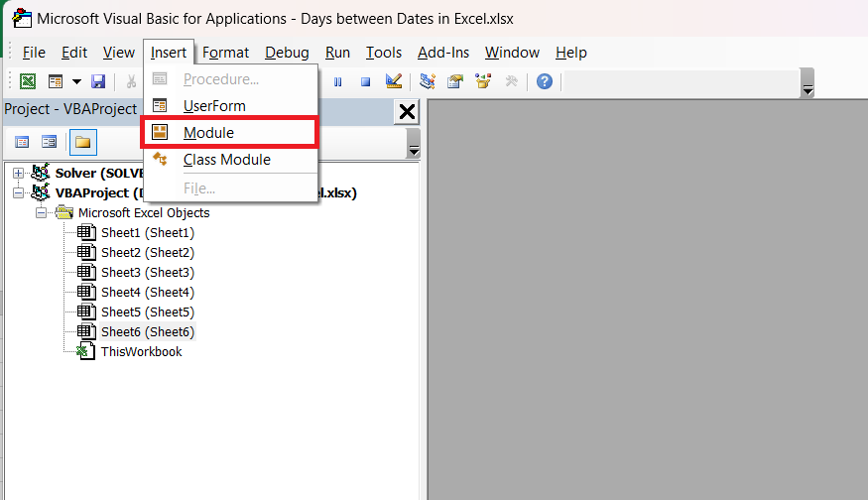Click the Class Module icon in Insert menu
Screen dimensions: 868x500
(x=160, y=159)
